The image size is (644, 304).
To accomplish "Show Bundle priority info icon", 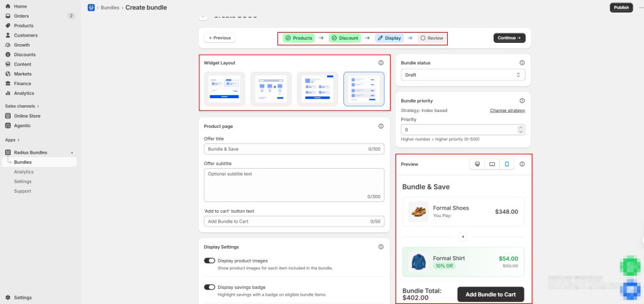I will coord(522,101).
